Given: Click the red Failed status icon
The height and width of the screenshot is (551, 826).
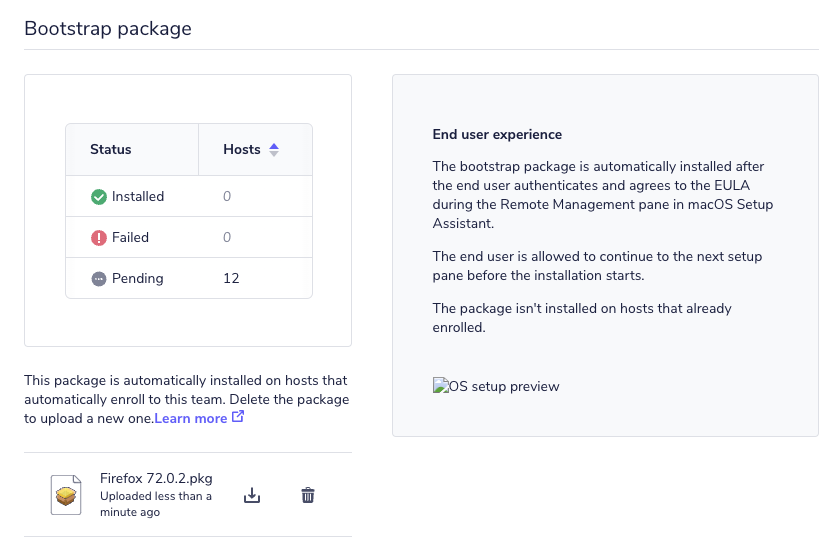Looking at the screenshot, I should pos(99,238).
